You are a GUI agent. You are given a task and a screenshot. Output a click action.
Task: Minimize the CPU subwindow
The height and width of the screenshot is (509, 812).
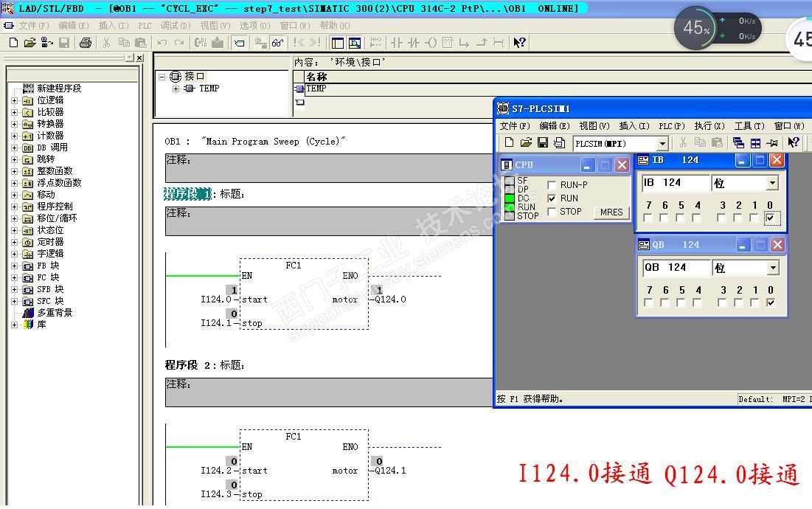click(587, 165)
